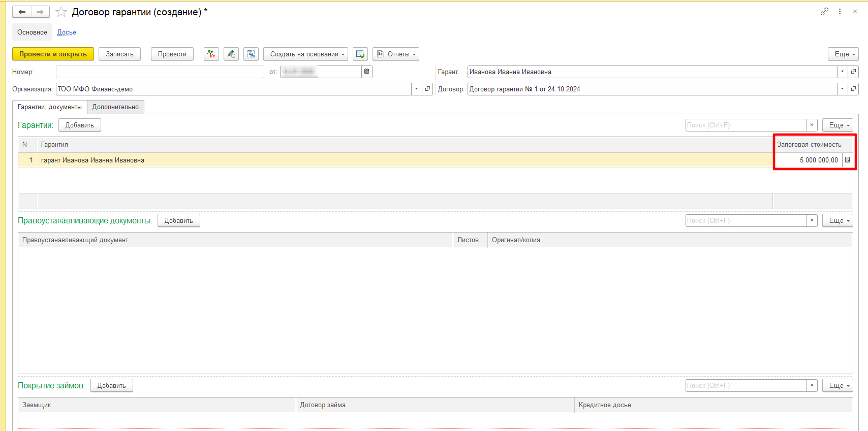Click the Организация field ТОО МФО Финанс-демо

234,89
